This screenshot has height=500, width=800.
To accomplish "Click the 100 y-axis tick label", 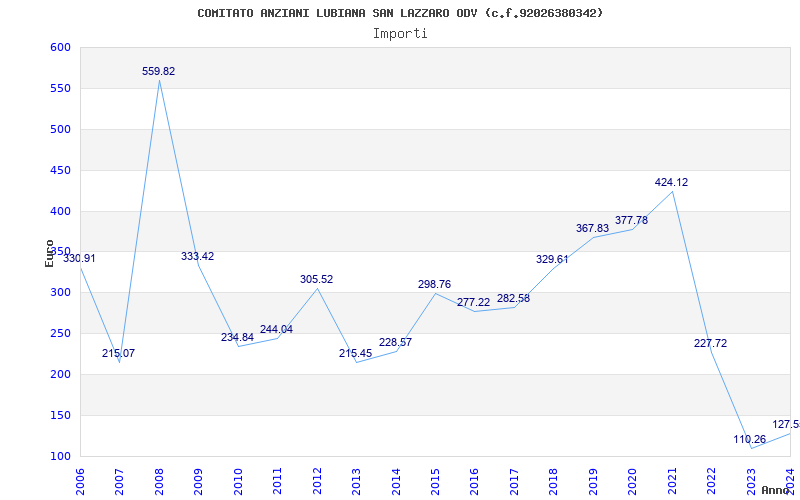I will click(x=60, y=456).
